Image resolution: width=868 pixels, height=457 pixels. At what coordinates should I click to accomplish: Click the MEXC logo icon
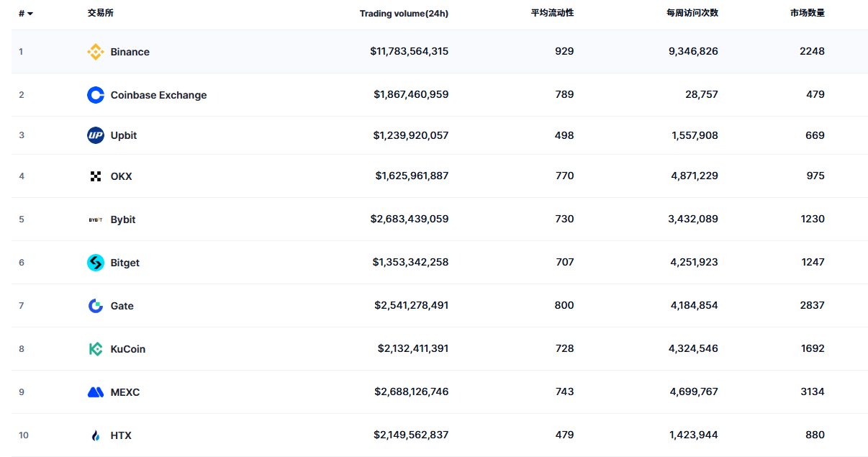tap(95, 392)
